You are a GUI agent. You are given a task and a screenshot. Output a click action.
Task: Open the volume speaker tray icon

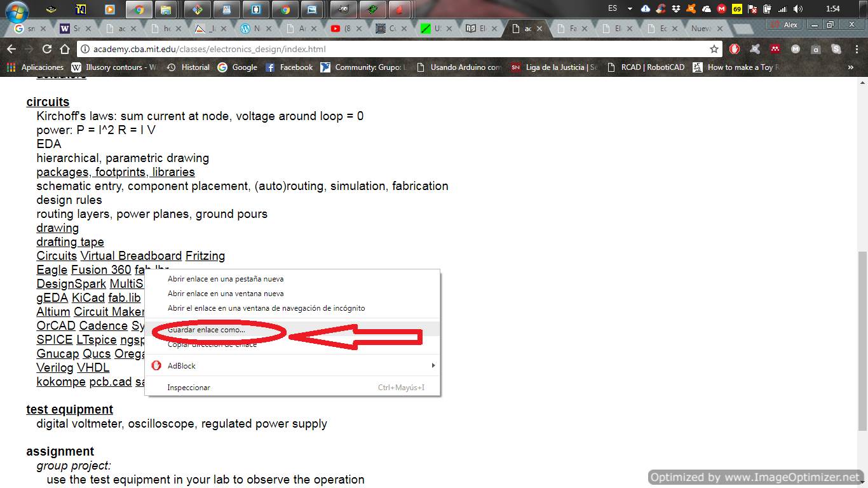coord(799,9)
